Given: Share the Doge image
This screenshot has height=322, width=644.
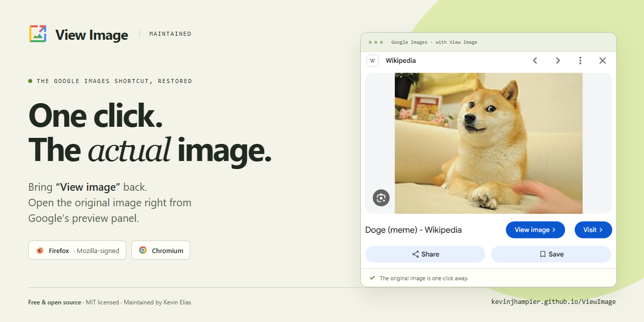Looking at the screenshot, I should (425, 254).
